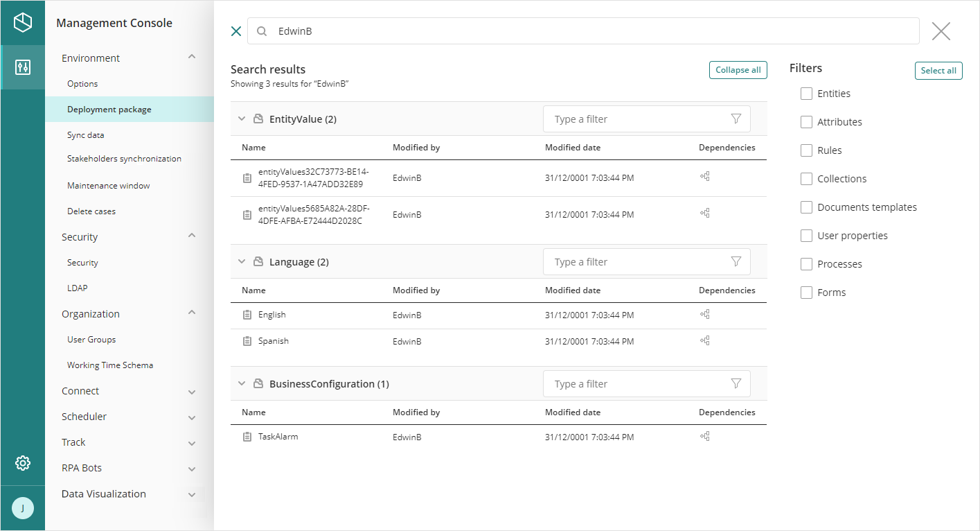Open Working Time Schema
The height and width of the screenshot is (531, 980).
[110, 365]
